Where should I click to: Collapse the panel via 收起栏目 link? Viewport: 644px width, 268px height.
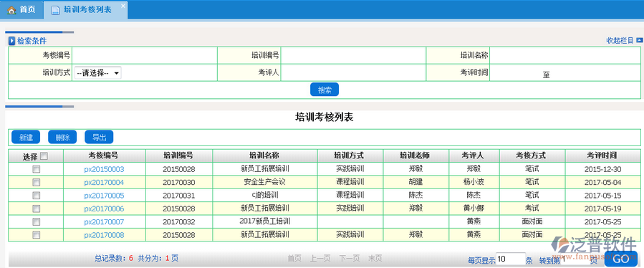tap(620, 40)
